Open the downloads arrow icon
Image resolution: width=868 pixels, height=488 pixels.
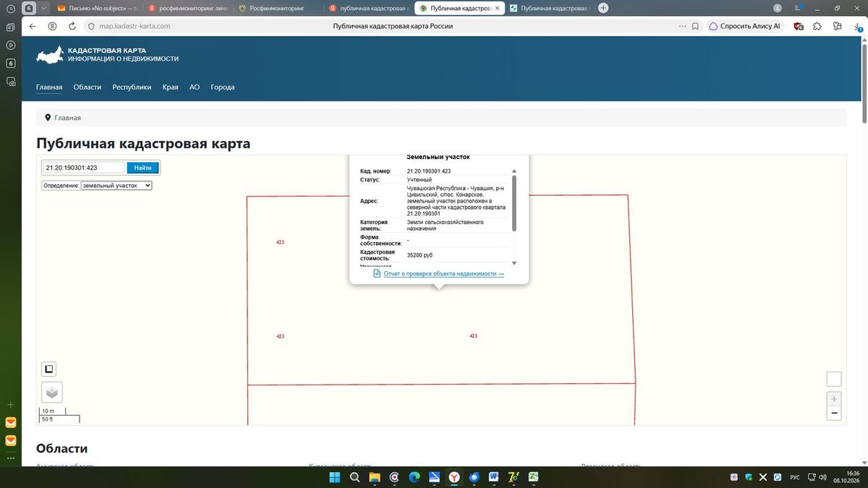(x=856, y=26)
